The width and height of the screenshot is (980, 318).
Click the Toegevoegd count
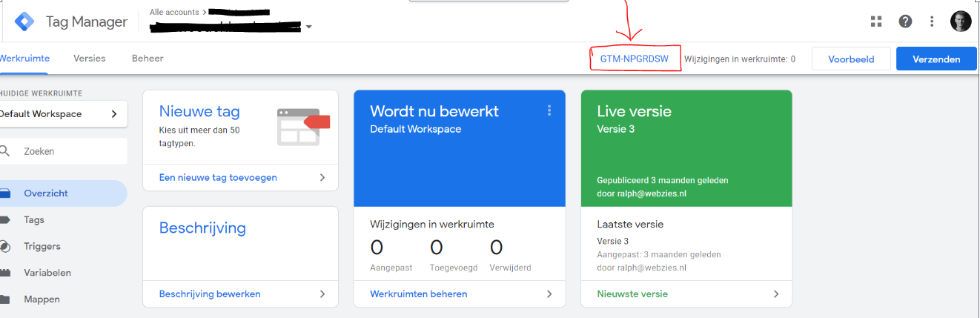437,248
